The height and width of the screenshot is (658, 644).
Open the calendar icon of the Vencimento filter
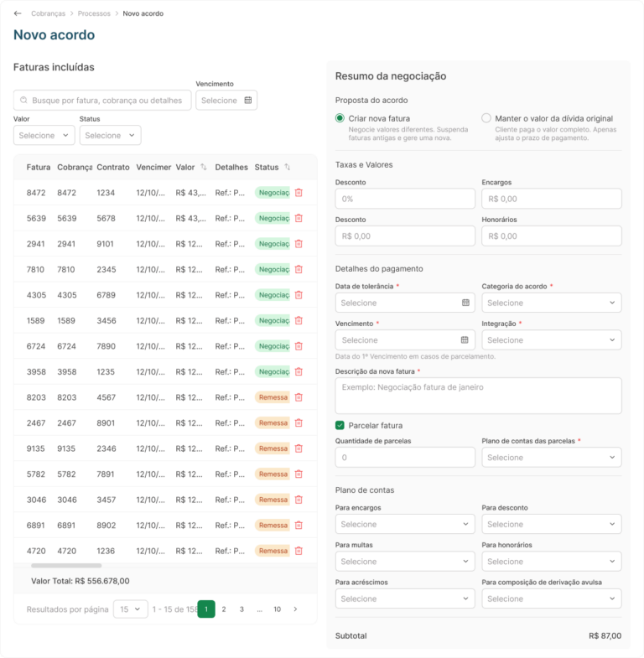click(248, 101)
